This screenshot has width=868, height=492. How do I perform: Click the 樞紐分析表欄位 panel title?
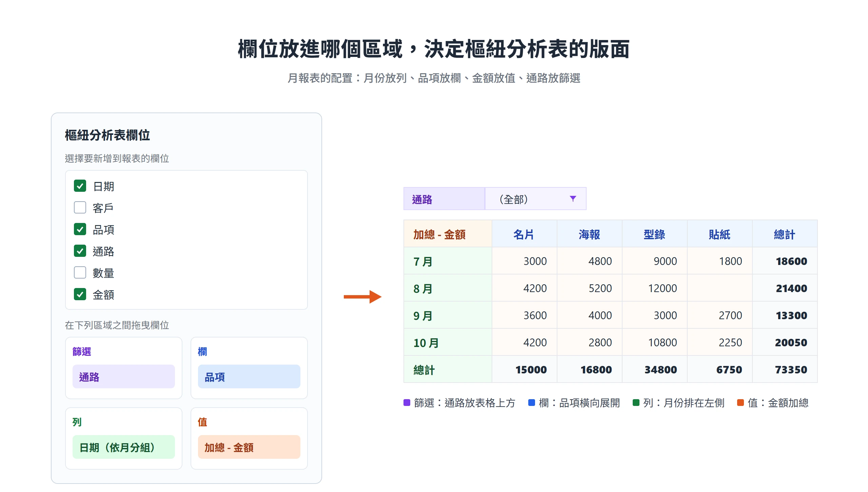coord(107,135)
